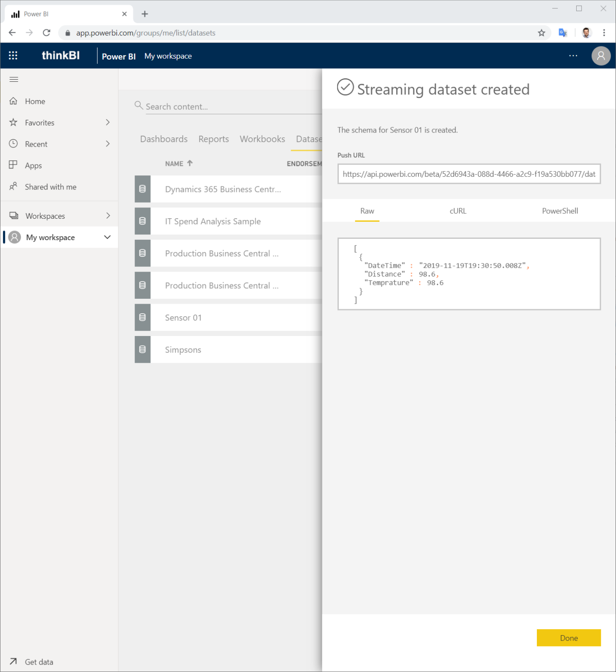Toggle the bookmark star in address bar
Viewport: 616px width, 672px height.
tap(541, 32)
